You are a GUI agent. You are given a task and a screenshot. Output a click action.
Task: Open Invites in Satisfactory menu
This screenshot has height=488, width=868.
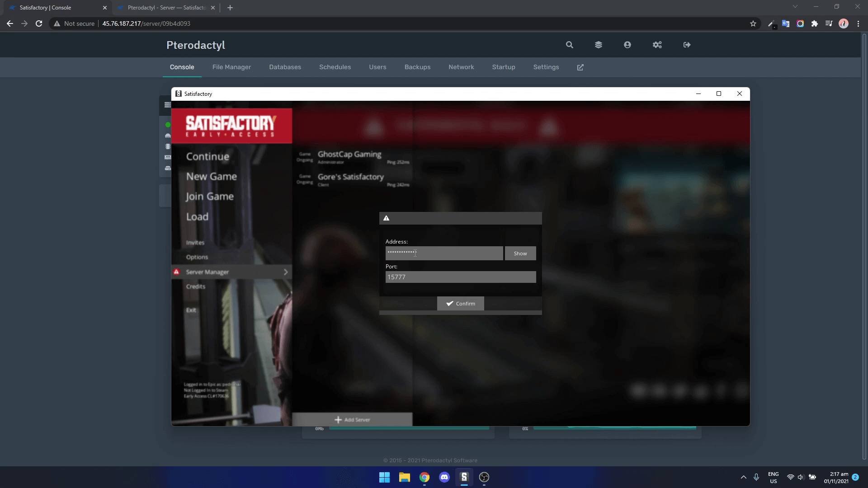195,243
